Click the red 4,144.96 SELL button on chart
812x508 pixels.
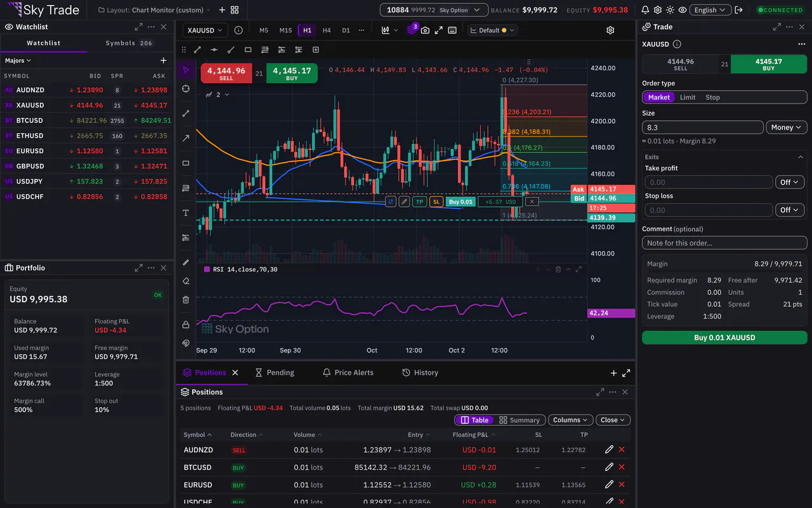[x=226, y=73]
